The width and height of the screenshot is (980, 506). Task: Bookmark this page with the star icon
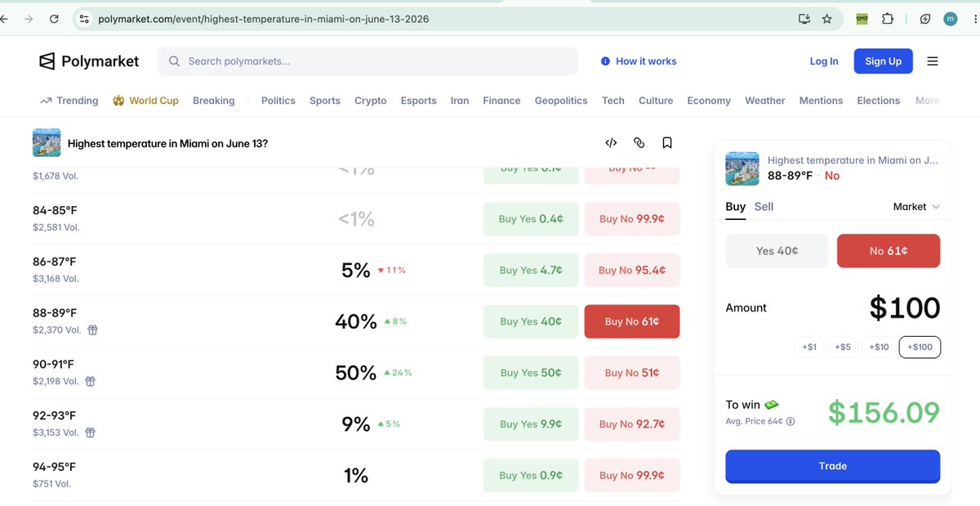tap(827, 18)
